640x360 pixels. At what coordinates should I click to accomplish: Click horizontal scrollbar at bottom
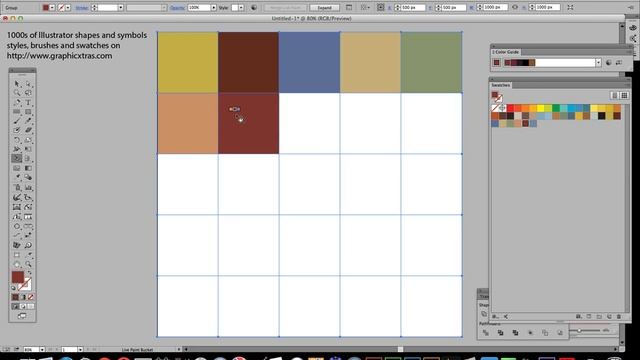tap(400, 349)
